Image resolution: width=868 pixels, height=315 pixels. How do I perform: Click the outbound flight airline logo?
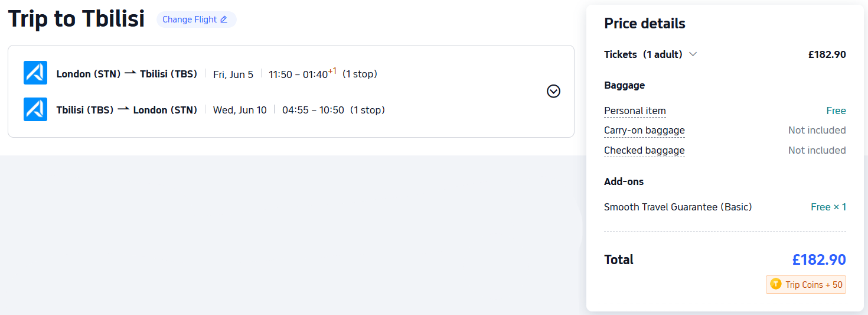(x=35, y=73)
